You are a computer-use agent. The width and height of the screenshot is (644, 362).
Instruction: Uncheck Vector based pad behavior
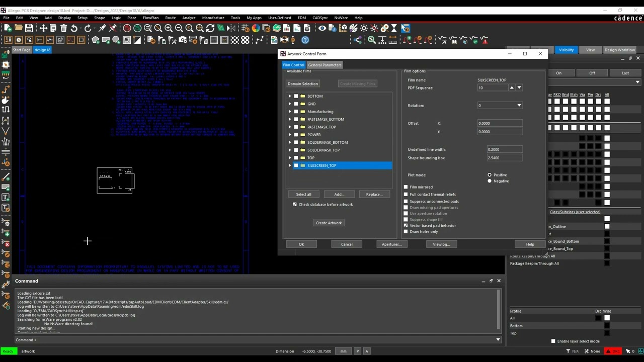(406, 226)
